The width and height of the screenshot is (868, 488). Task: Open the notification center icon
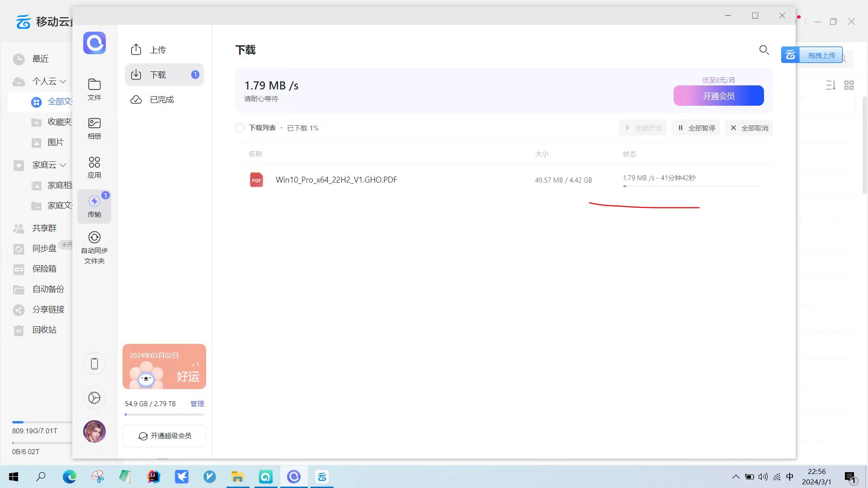click(850, 477)
